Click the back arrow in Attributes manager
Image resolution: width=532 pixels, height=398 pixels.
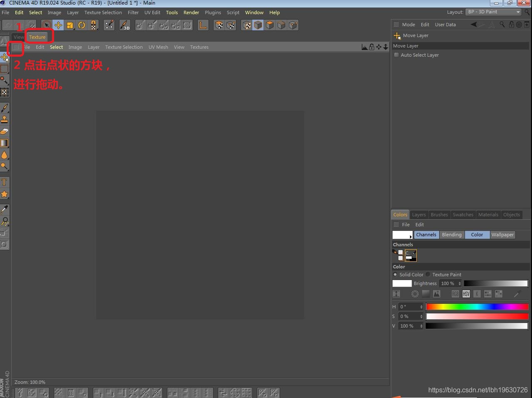pos(474,25)
